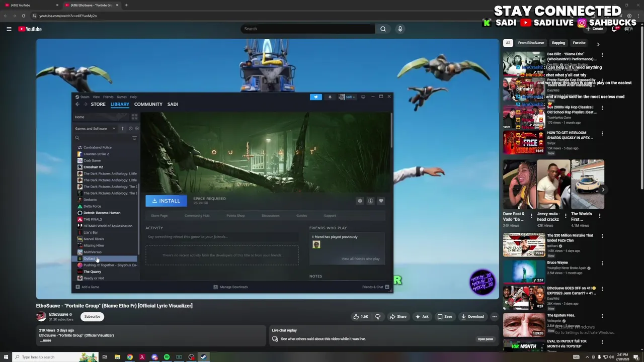The image size is (644, 362).
Task: Click the sort ascending arrow in Steam library
Action: 122,129
